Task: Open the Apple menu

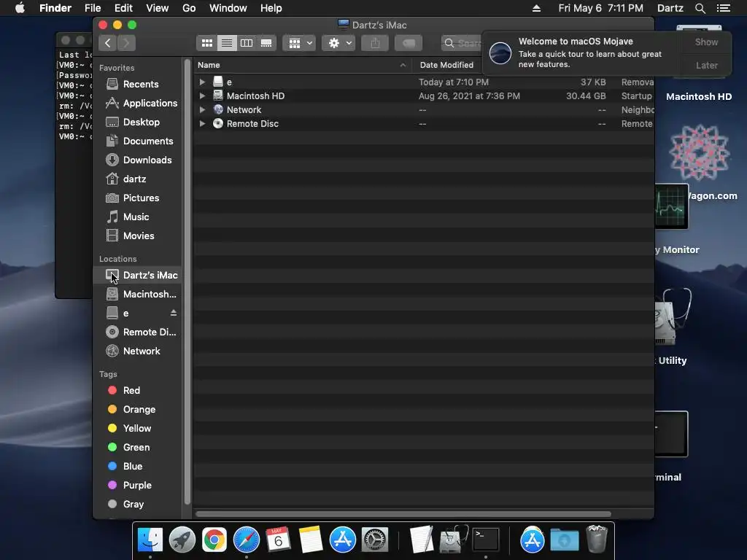Action: click(20, 8)
